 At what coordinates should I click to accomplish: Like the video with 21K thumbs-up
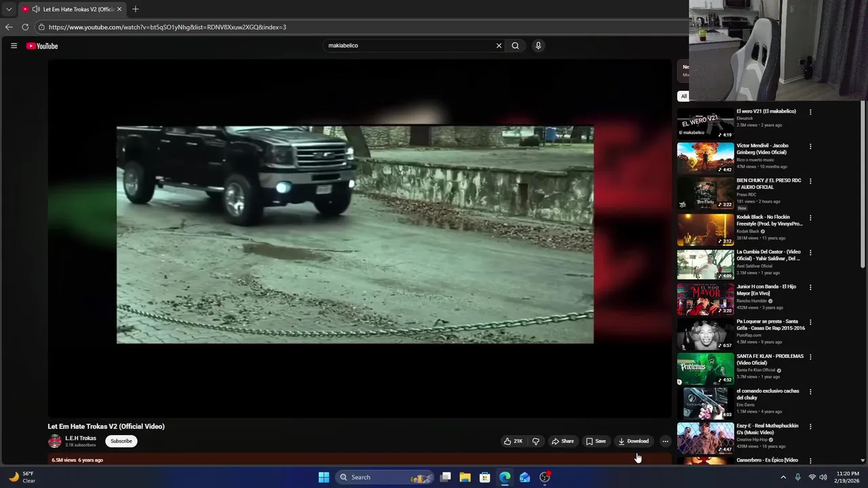[x=513, y=441]
